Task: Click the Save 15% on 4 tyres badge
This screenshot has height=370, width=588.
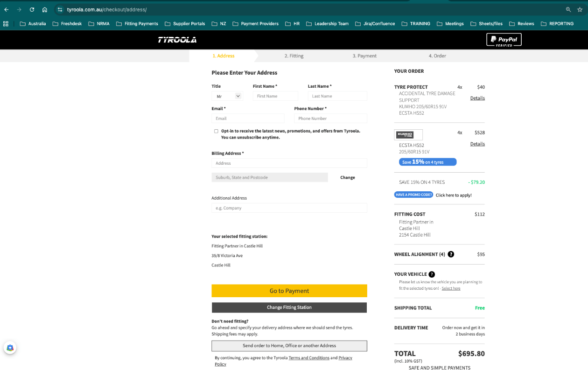Action: coord(427,162)
